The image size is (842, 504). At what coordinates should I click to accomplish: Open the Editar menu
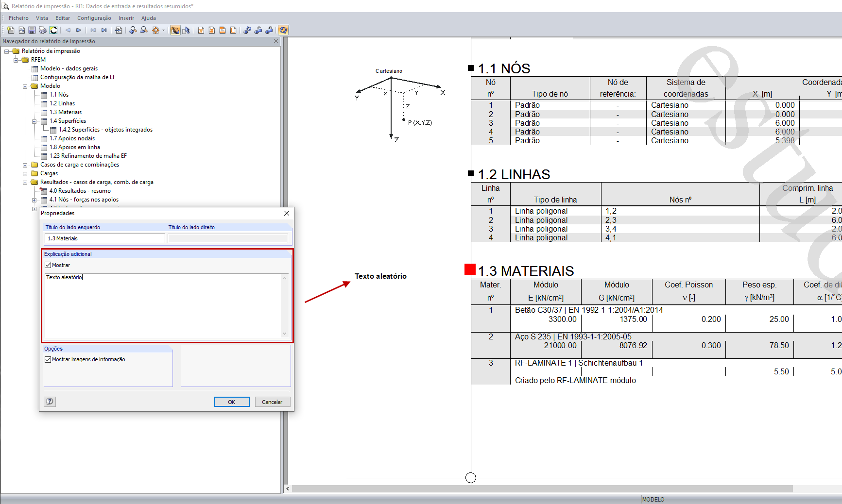click(63, 18)
